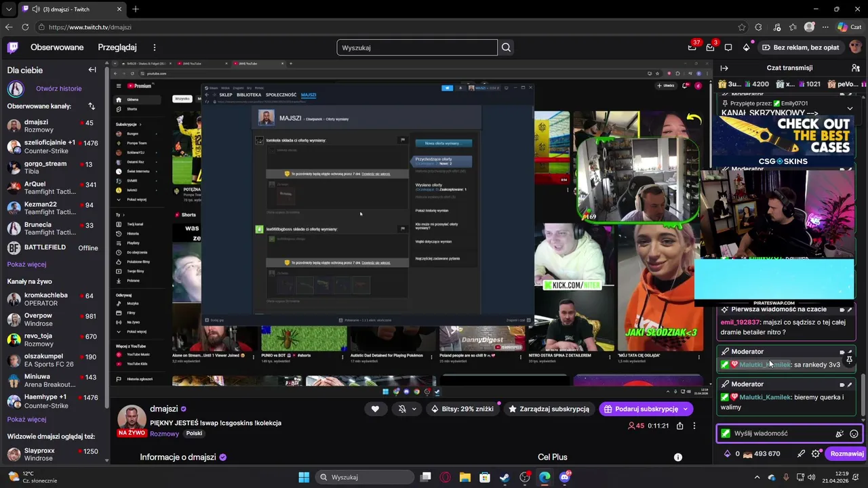Open the stream three-dot options menu
Viewport: 868px width, 488px height.
pos(694,426)
